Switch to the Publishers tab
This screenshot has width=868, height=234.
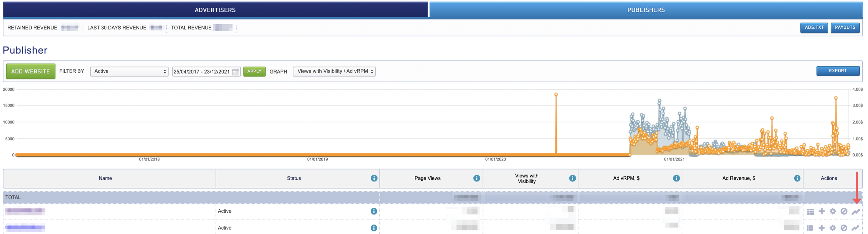pyautogui.click(x=646, y=10)
